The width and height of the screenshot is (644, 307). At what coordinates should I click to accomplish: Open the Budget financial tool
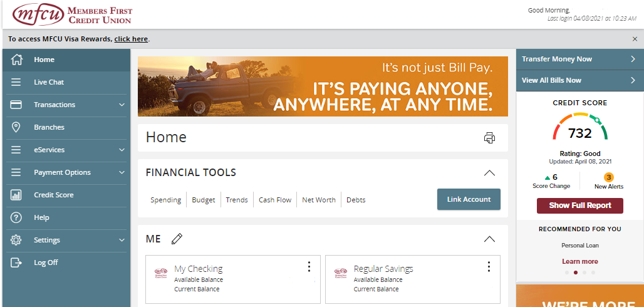tap(204, 200)
